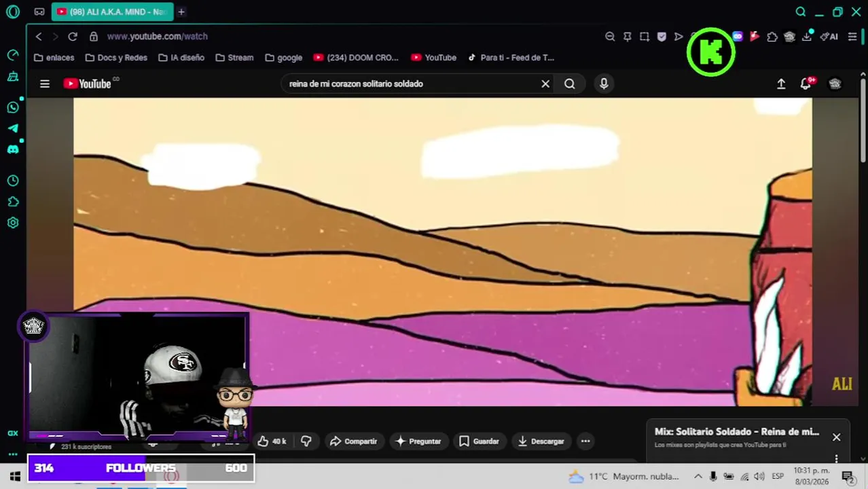Open the google bookmarks folder
This screenshot has height=489, width=868.
coord(284,58)
